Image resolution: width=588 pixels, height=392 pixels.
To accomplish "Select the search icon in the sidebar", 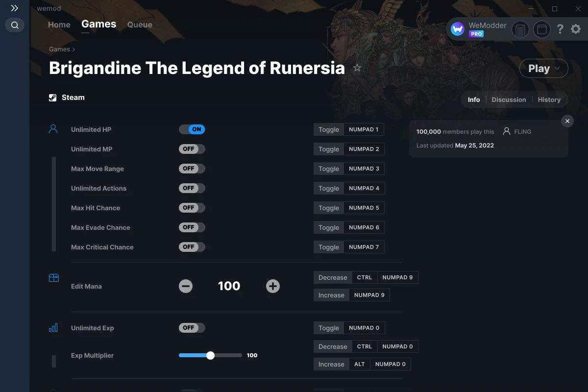I will click(14, 25).
